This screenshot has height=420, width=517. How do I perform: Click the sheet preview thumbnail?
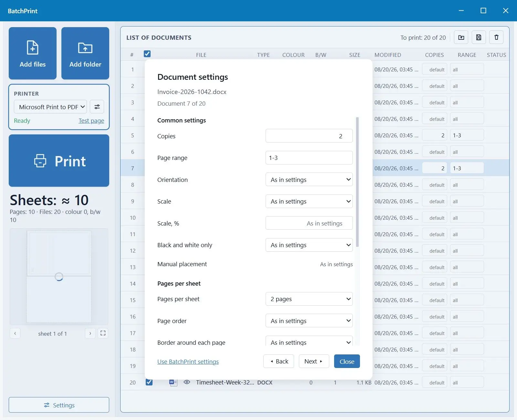(x=59, y=277)
